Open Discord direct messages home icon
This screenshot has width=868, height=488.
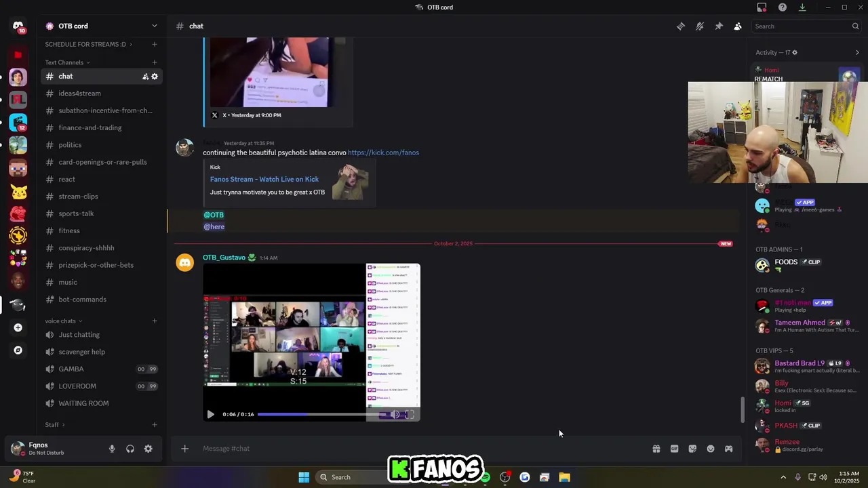pyautogui.click(x=18, y=26)
